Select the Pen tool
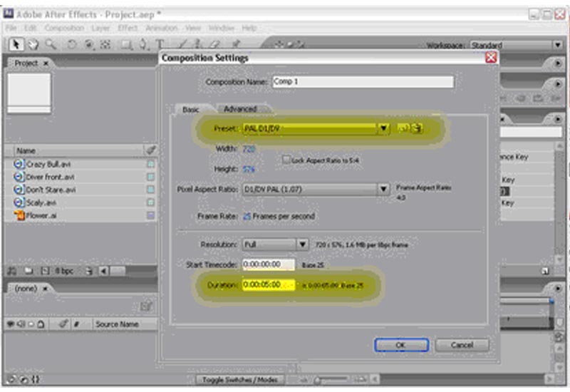 click(144, 45)
